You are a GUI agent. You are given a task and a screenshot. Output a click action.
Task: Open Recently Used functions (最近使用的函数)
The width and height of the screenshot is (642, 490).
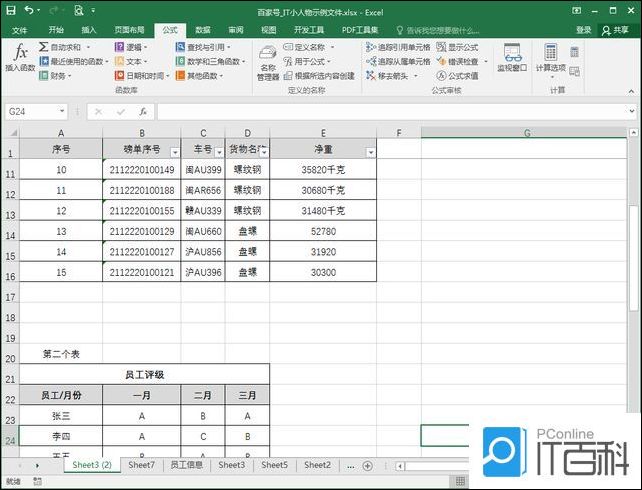[73, 61]
